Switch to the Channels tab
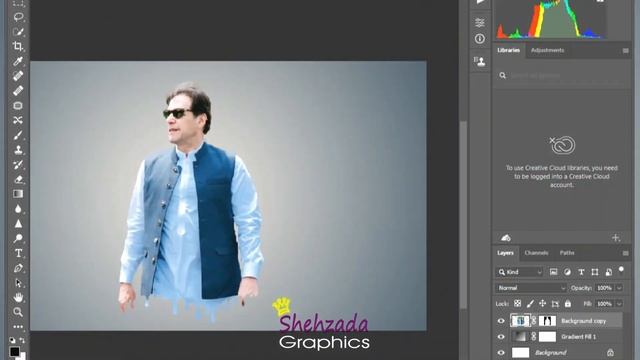Viewport: 640px width, 360px height. click(x=536, y=253)
